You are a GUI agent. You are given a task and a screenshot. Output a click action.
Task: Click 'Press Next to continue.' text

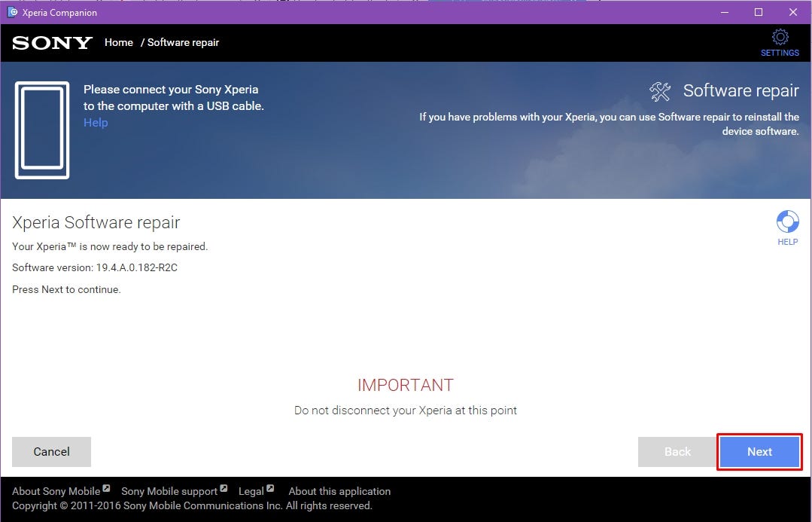pyautogui.click(x=66, y=290)
